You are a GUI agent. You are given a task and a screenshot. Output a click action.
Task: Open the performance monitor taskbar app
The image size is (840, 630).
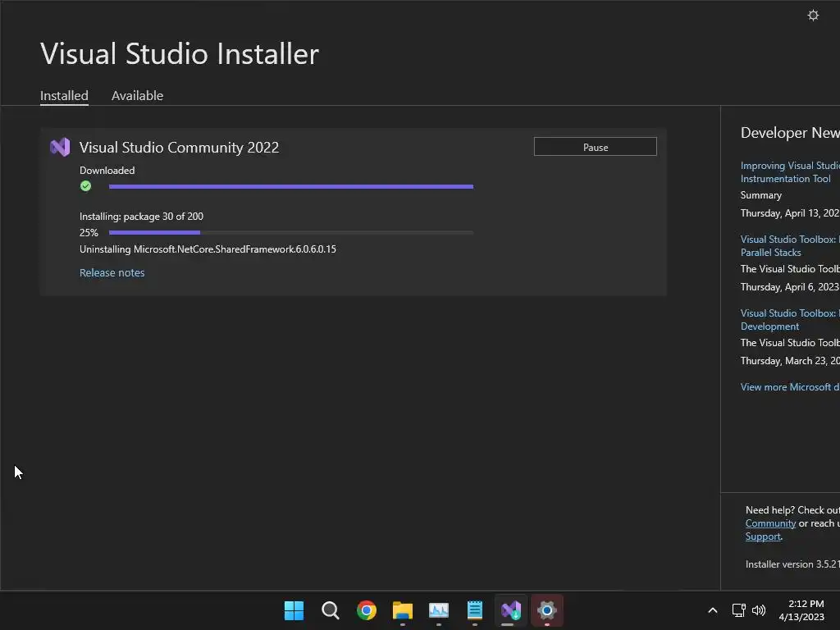coord(439,610)
